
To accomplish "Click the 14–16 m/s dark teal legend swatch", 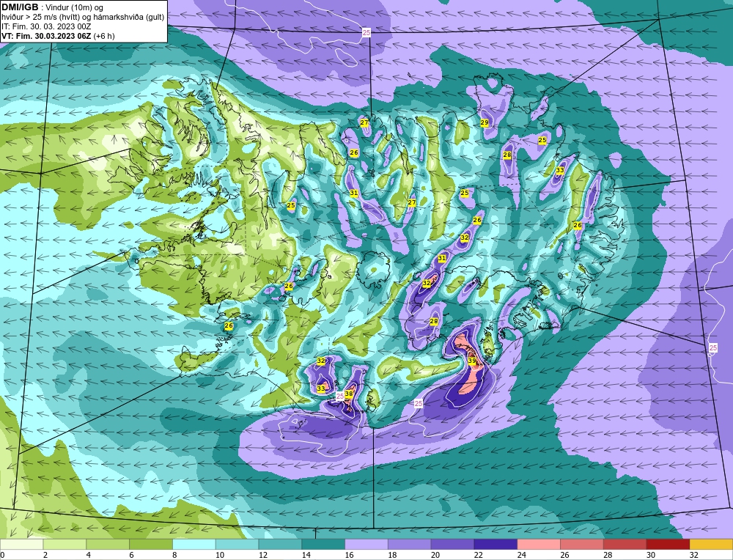I will 323,545.
